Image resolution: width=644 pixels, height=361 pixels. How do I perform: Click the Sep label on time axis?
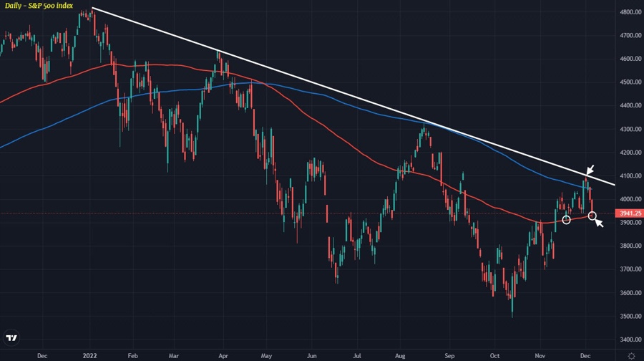(x=450, y=356)
